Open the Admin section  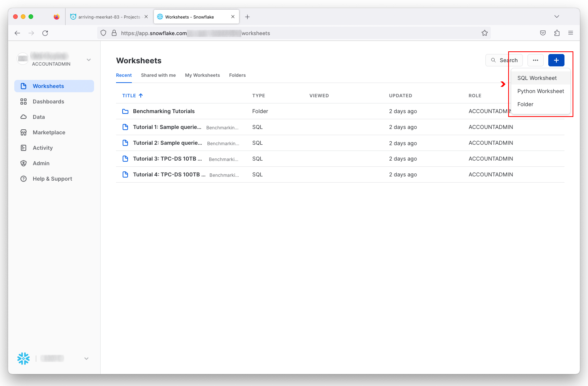click(41, 163)
